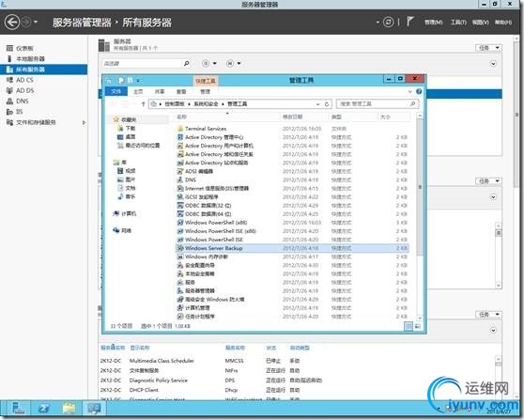This screenshot has width=524, height=420.
Task: Switch to the 管理 ribbon tab
Action: click(206, 91)
